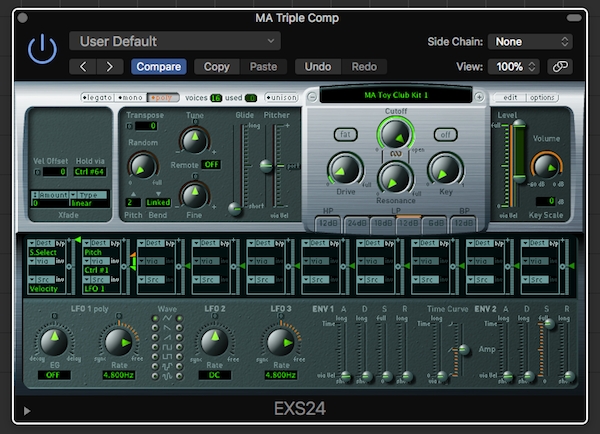The image size is (600, 434).
Task: Click the LFO 2 Rate knob
Action: 215,342
